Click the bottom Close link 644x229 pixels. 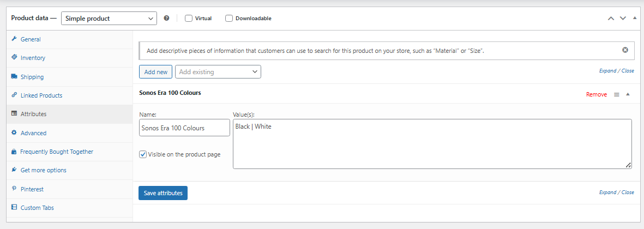pos(628,192)
